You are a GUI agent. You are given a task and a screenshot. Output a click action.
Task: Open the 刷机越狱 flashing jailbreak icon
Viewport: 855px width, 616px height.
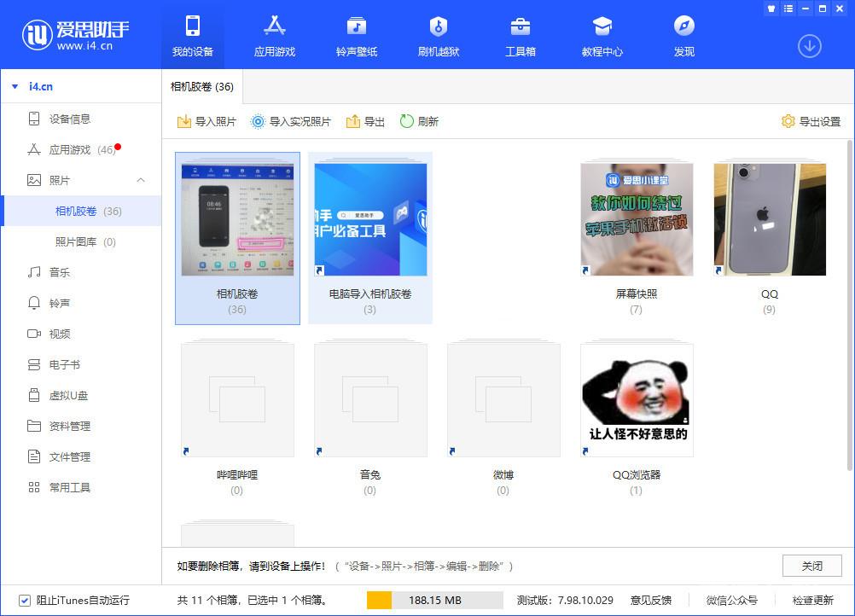438,26
